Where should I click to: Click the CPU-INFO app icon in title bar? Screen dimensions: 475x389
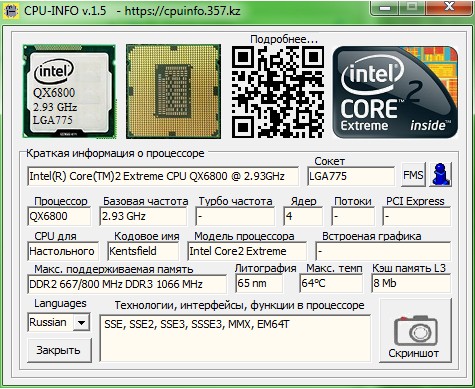pos(11,10)
